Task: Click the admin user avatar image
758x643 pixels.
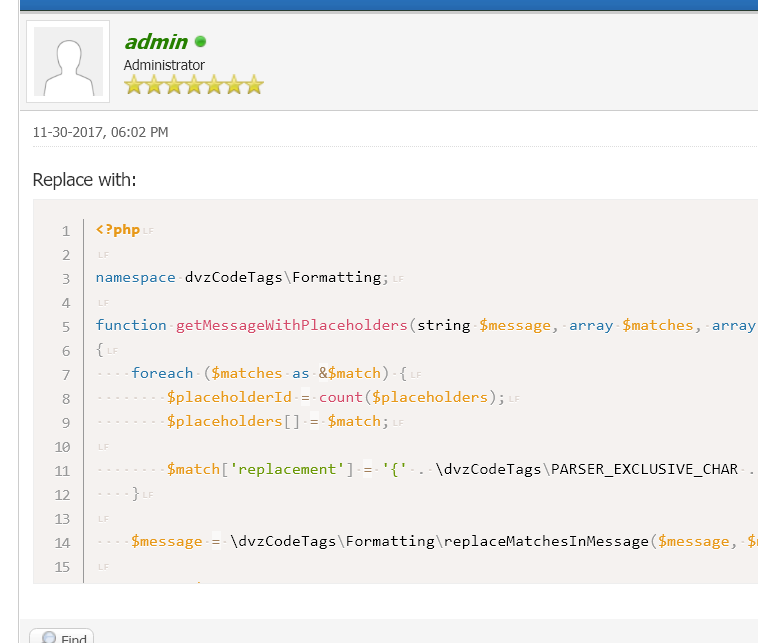Action: coord(68,61)
